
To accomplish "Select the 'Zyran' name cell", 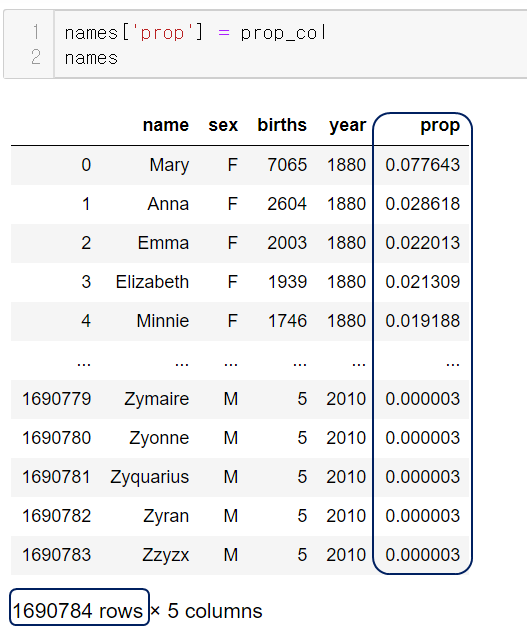I will [166, 516].
